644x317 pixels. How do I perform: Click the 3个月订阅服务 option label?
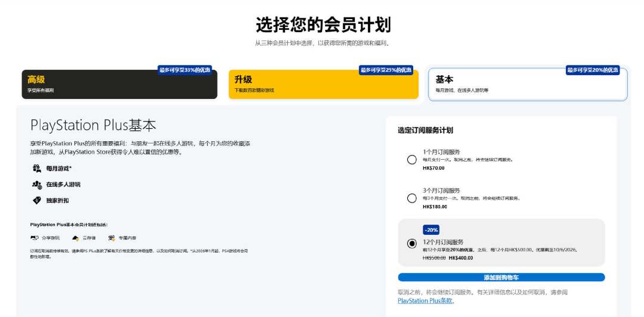[441, 191]
